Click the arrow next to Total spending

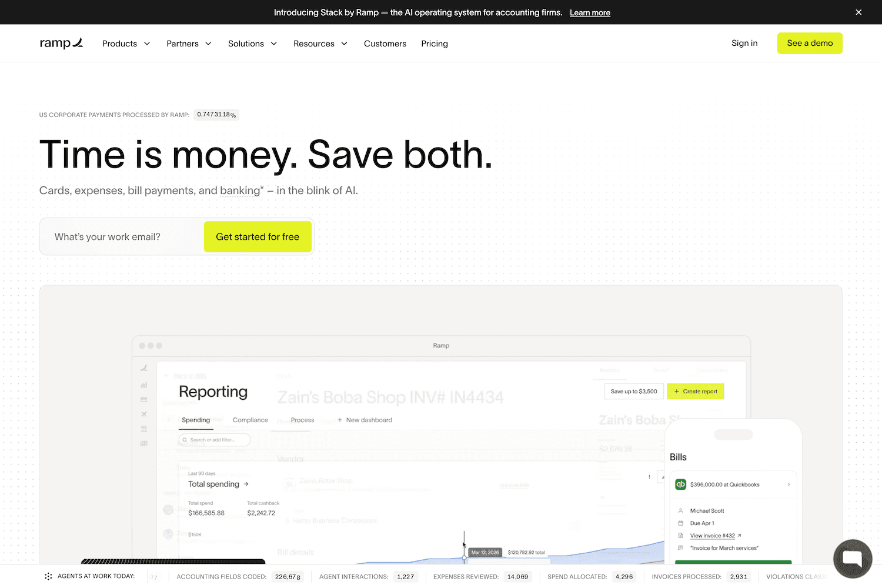pyautogui.click(x=246, y=484)
